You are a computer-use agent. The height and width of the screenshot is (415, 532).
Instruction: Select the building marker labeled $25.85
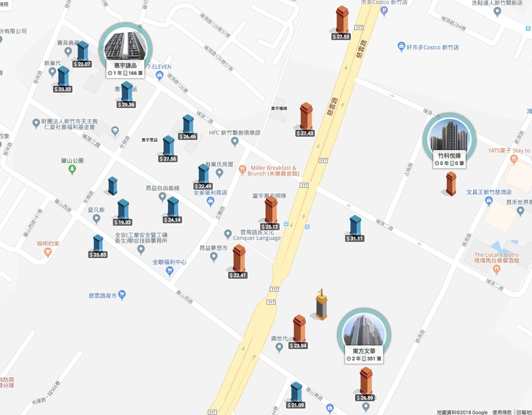pos(98,243)
